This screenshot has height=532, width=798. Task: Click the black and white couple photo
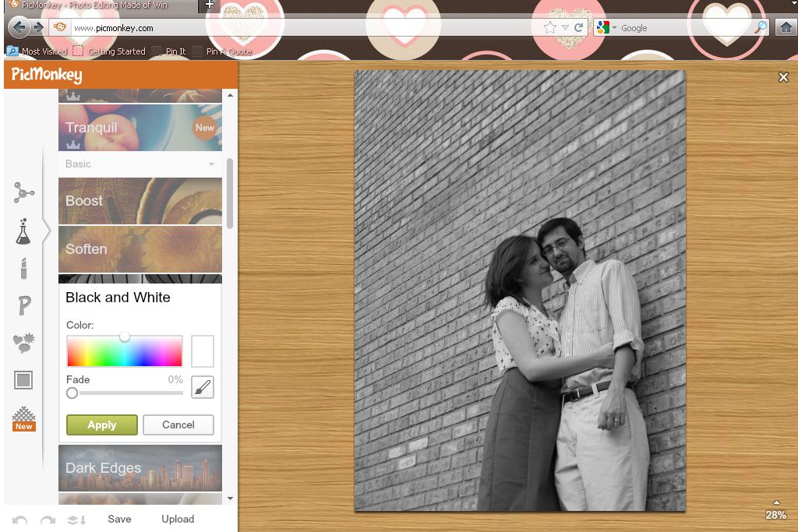(520, 291)
